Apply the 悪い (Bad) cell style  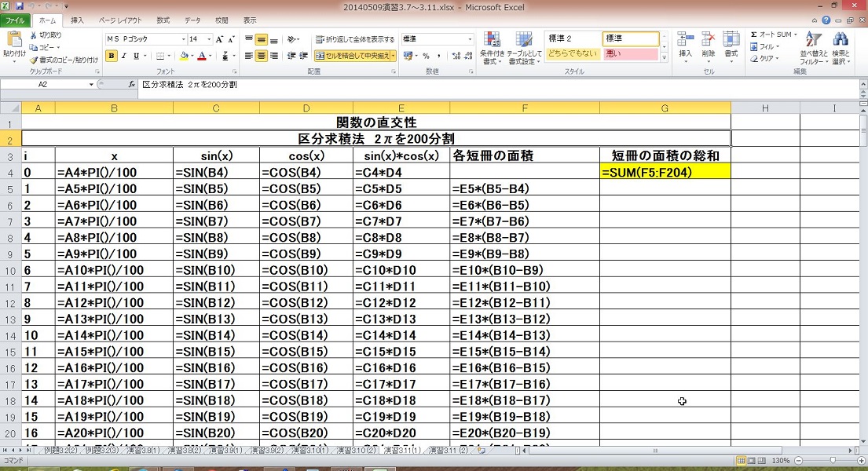pos(630,53)
